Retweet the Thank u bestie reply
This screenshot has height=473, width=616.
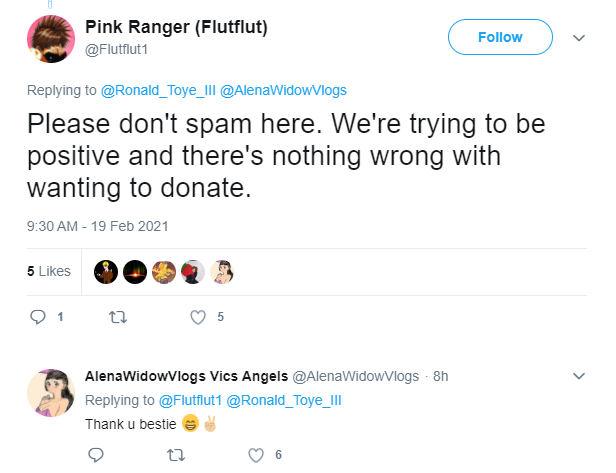pos(176,455)
